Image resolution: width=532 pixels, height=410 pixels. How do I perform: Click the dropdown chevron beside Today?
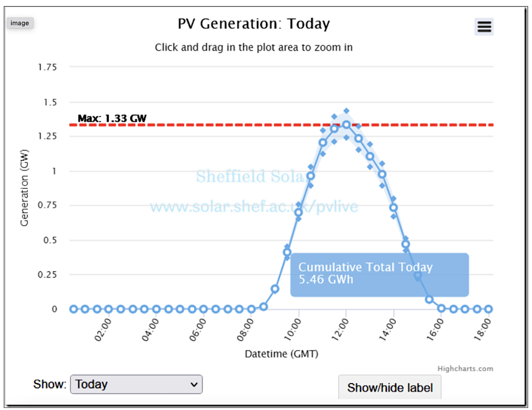[x=194, y=384]
